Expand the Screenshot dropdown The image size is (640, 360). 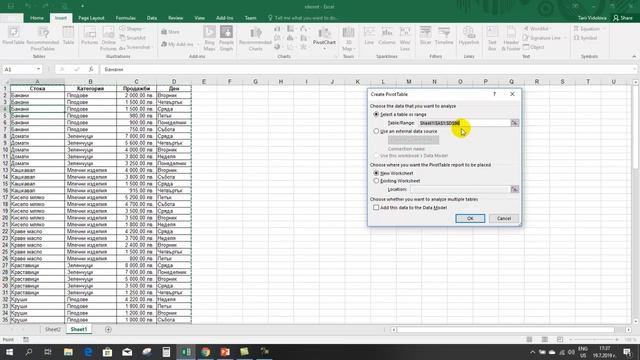coord(152,47)
